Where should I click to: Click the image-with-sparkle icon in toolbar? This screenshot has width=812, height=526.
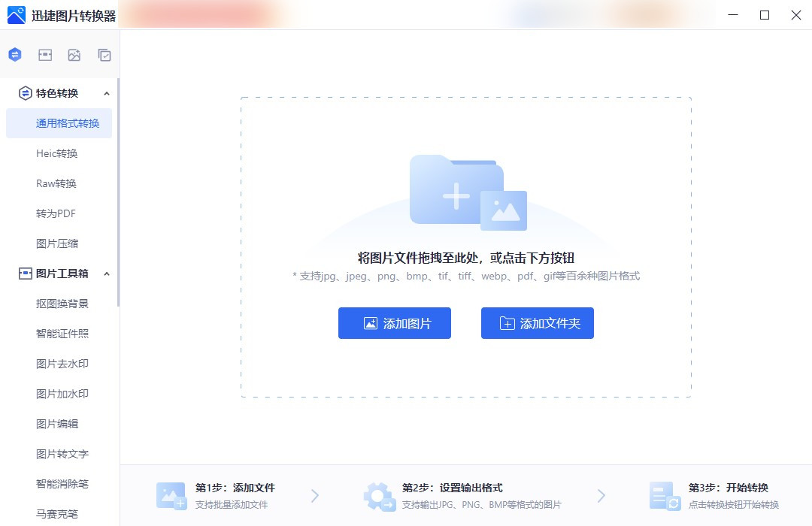pos(74,54)
